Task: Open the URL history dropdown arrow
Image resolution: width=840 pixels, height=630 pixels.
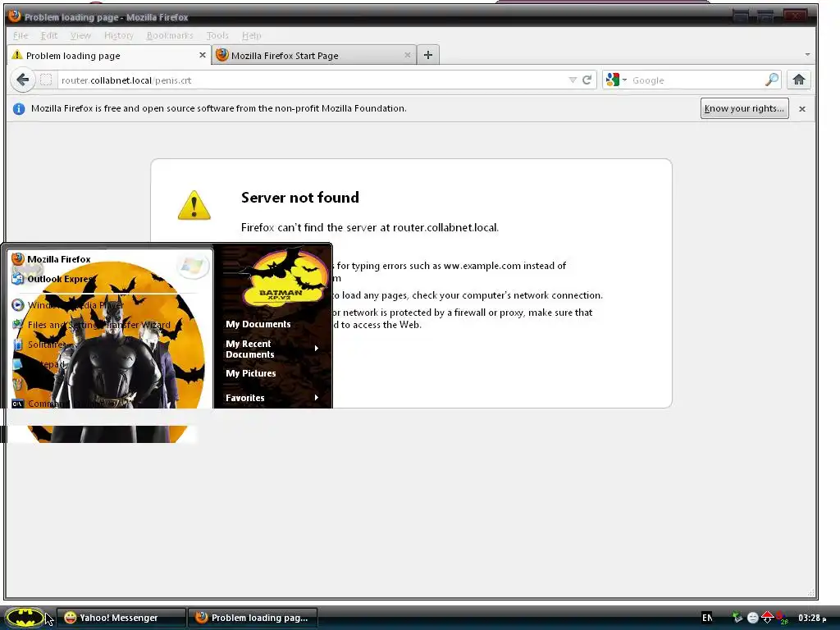Action: (573, 80)
